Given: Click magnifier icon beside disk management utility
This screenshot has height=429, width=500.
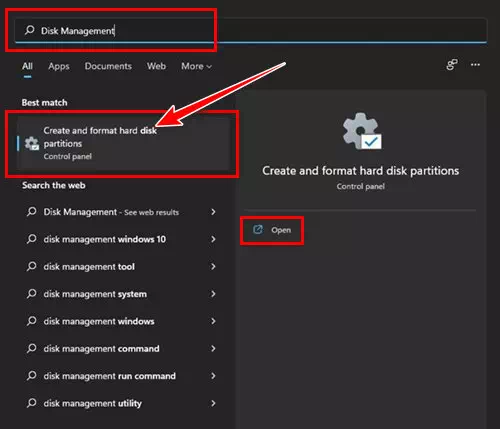Looking at the screenshot, I should coord(31,403).
